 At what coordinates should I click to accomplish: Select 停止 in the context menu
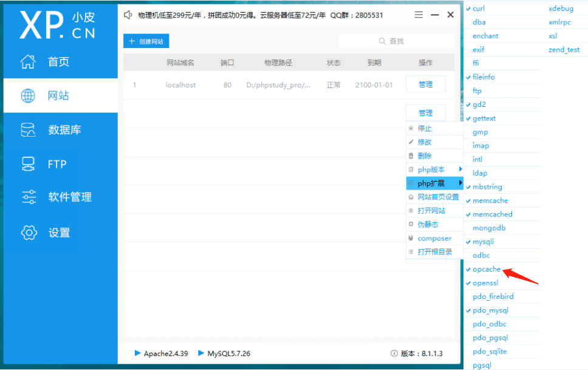coord(425,129)
